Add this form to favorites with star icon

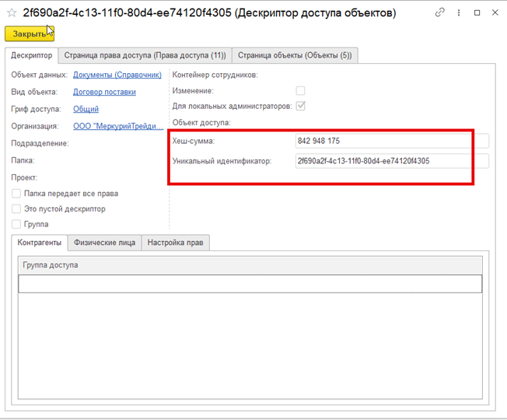click(12, 13)
